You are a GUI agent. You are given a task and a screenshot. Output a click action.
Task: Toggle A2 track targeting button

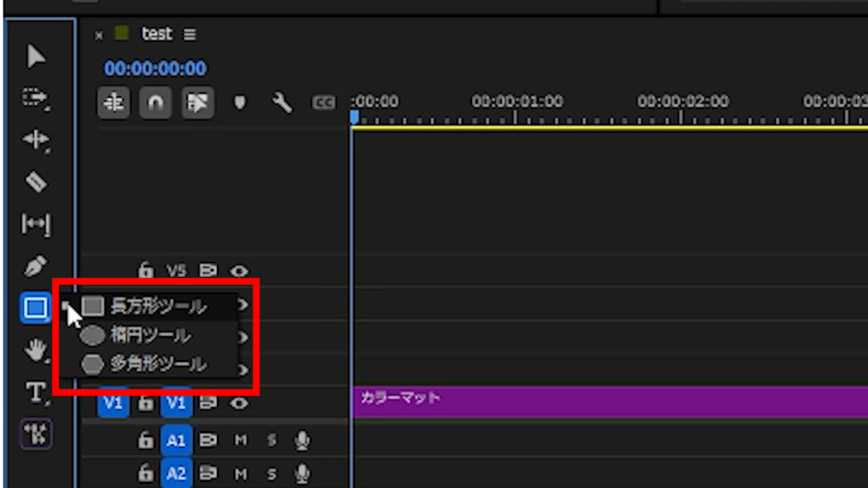[x=176, y=474]
